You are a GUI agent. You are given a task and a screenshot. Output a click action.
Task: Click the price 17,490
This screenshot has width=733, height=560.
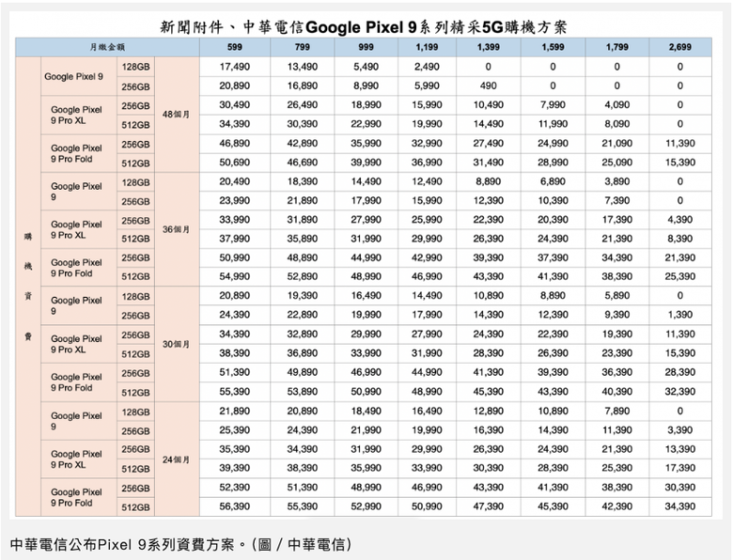235,67
